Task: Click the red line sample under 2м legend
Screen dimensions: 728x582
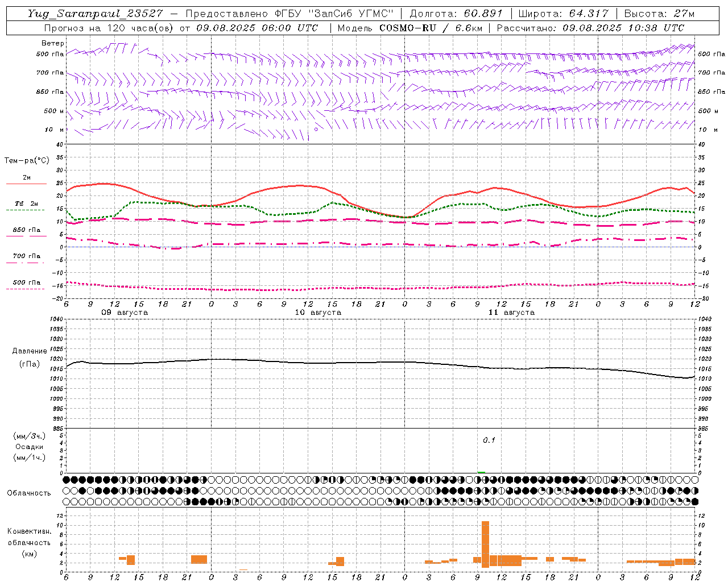Action: click(x=26, y=184)
